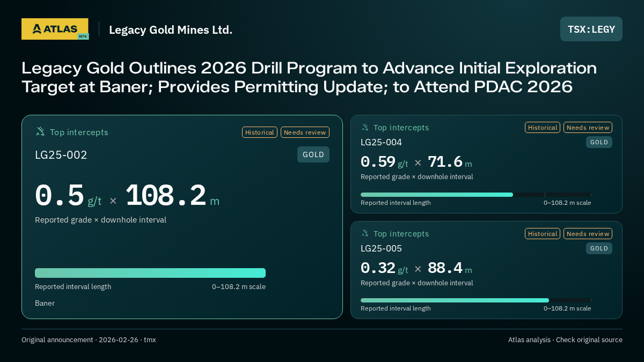644x362 pixels.
Task: Click Top intercepts heading on LG25-002 card
Action: pyautogui.click(x=79, y=132)
